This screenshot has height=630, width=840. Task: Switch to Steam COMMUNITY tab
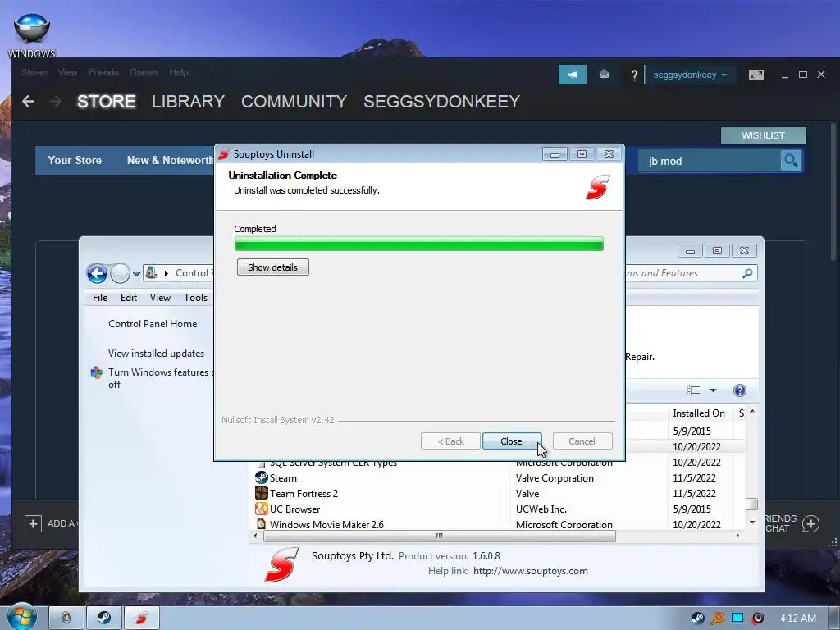(x=294, y=101)
